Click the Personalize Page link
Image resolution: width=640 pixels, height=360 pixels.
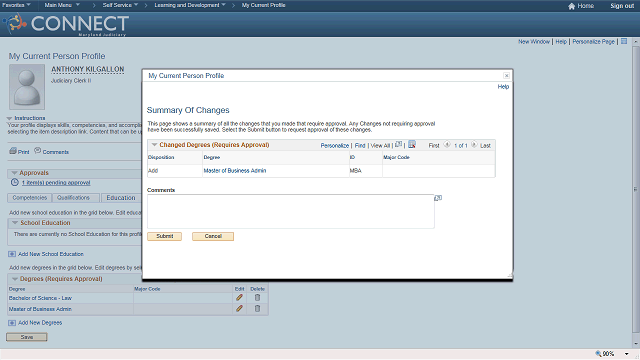[x=593, y=41]
